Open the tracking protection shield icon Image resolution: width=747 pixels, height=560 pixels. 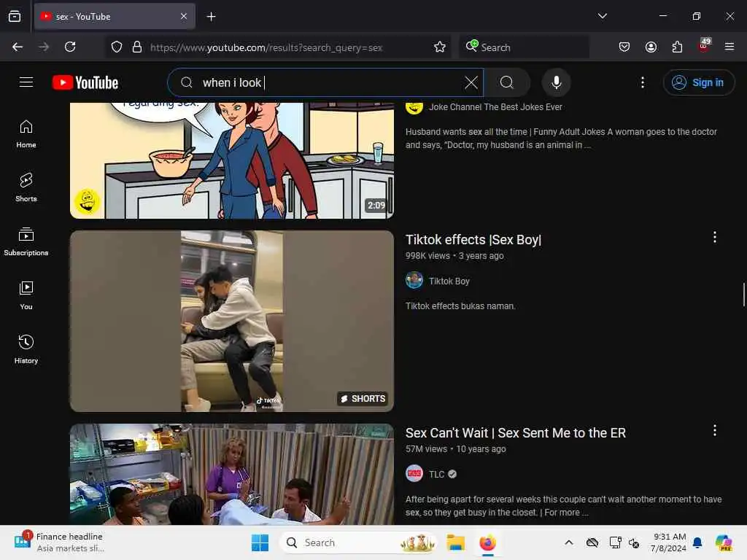click(x=117, y=47)
